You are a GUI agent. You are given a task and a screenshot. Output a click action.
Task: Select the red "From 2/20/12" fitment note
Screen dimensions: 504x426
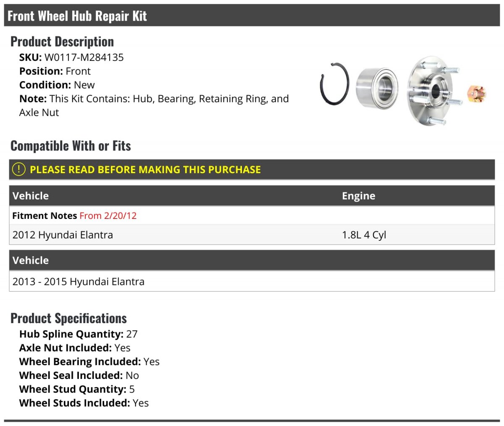pyautogui.click(x=108, y=216)
